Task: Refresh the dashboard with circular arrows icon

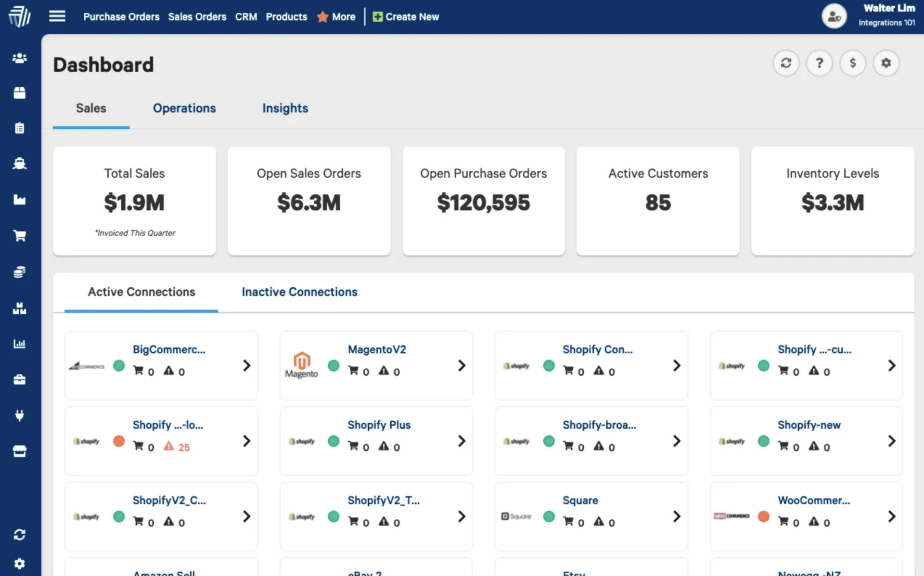Action: pyautogui.click(x=786, y=63)
